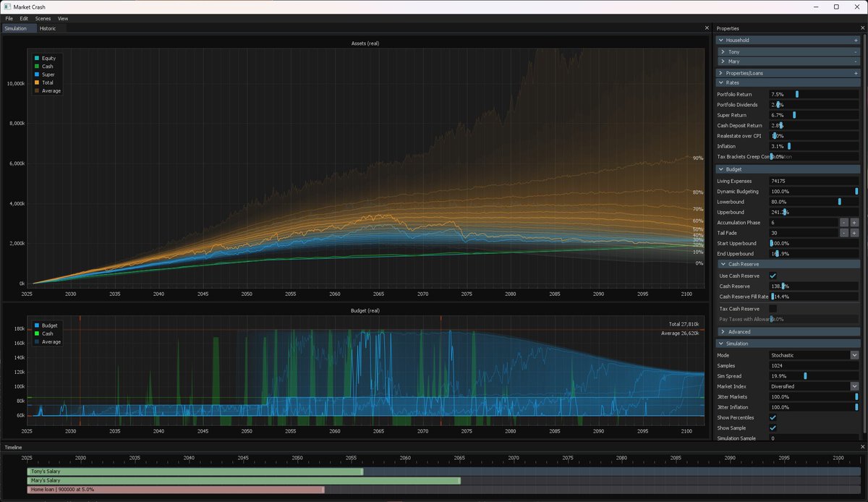
Task: Click the Lowerbound slider
Action: coord(814,202)
